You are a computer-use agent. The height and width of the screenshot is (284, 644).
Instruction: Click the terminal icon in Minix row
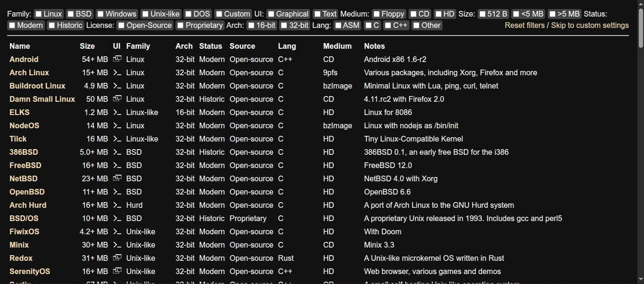117,245
